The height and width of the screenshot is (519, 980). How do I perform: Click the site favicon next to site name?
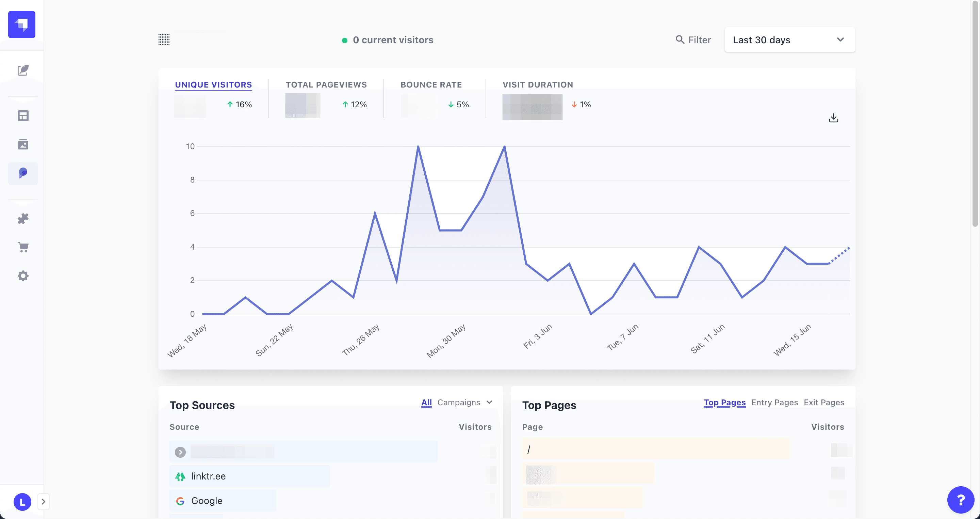pyautogui.click(x=164, y=39)
